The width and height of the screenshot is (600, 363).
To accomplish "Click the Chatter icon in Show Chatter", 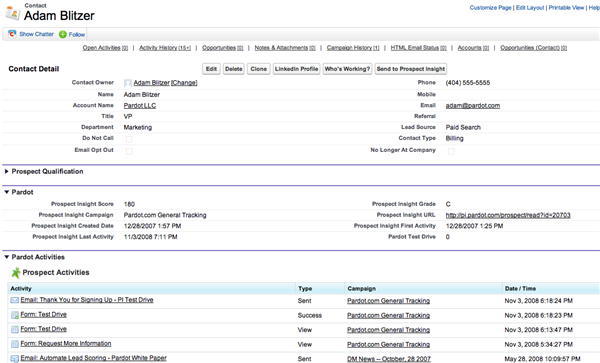I will [x=12, y=34].
